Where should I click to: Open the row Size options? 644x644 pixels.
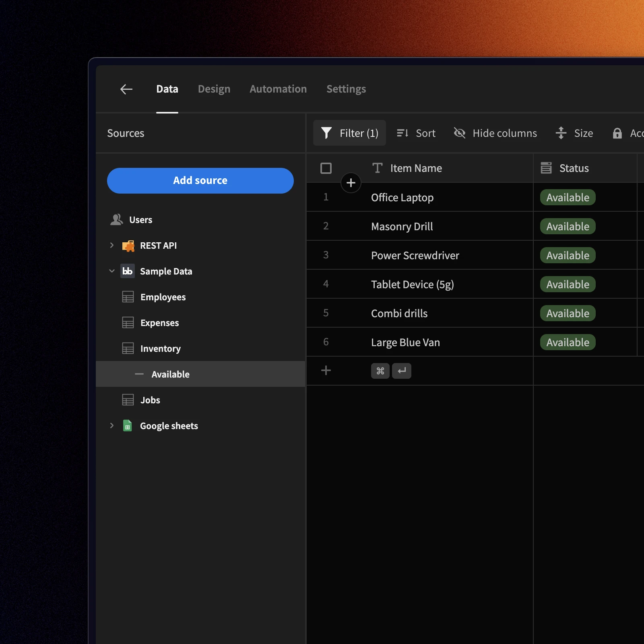pos(574,133)
